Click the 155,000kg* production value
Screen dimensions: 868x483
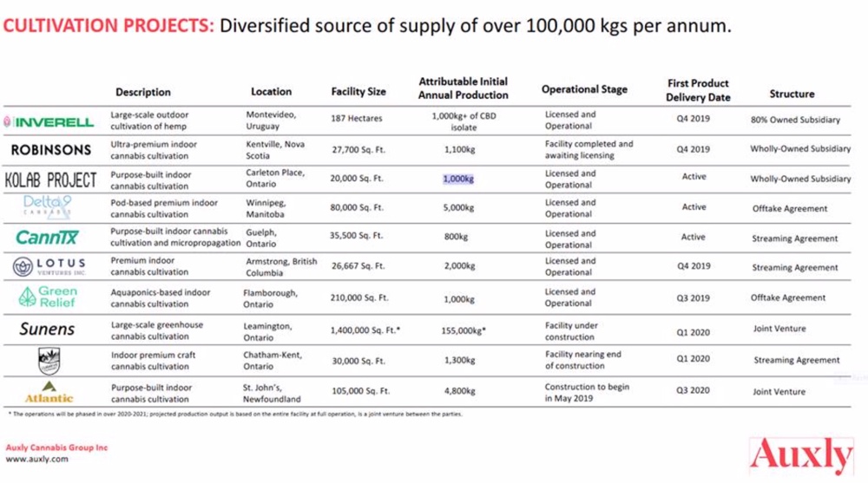click(460, 330)
